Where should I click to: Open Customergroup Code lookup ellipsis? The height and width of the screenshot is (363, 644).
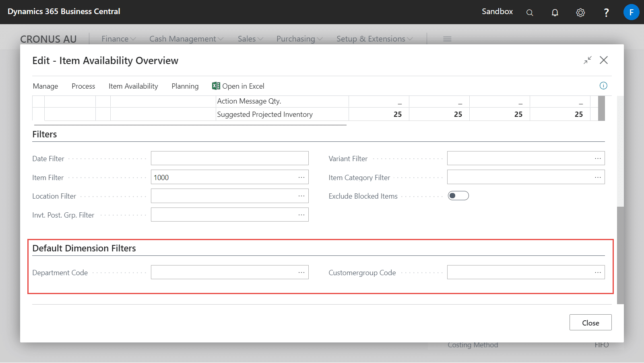(x=598, y=272)
